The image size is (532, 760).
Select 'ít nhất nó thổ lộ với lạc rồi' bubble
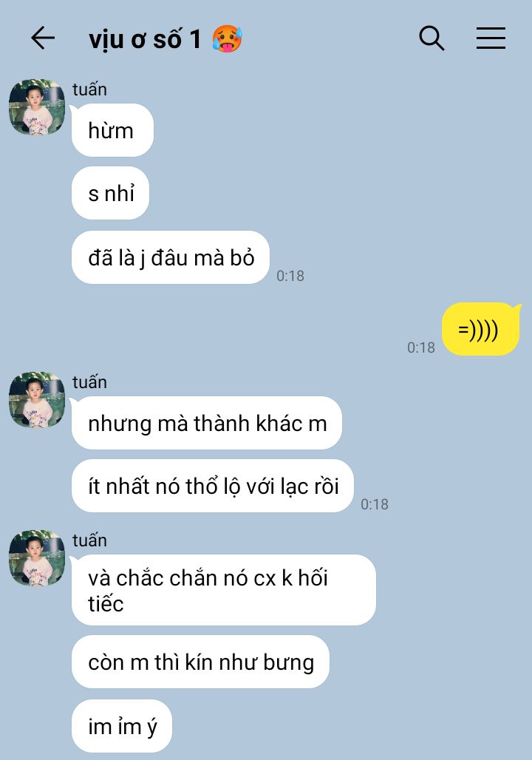coord(213,486)
